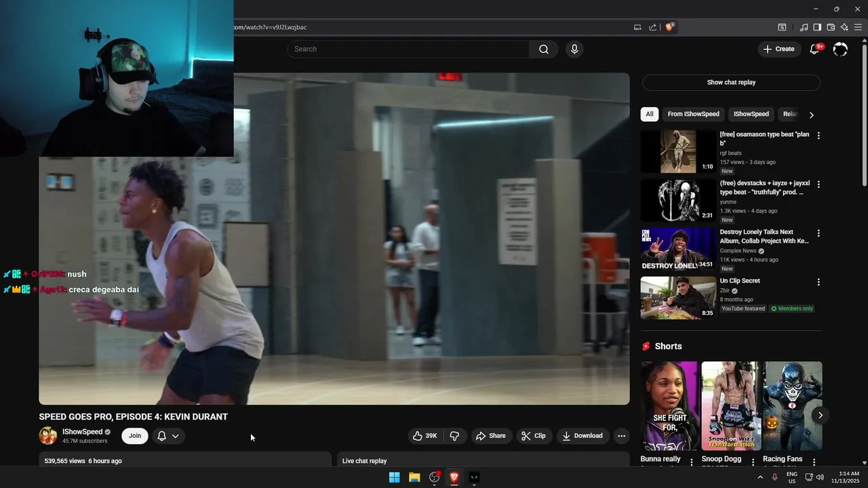868x488 pixels.
Task: Show hidden system tray icons chevron
Action: [x=760, y=477]
